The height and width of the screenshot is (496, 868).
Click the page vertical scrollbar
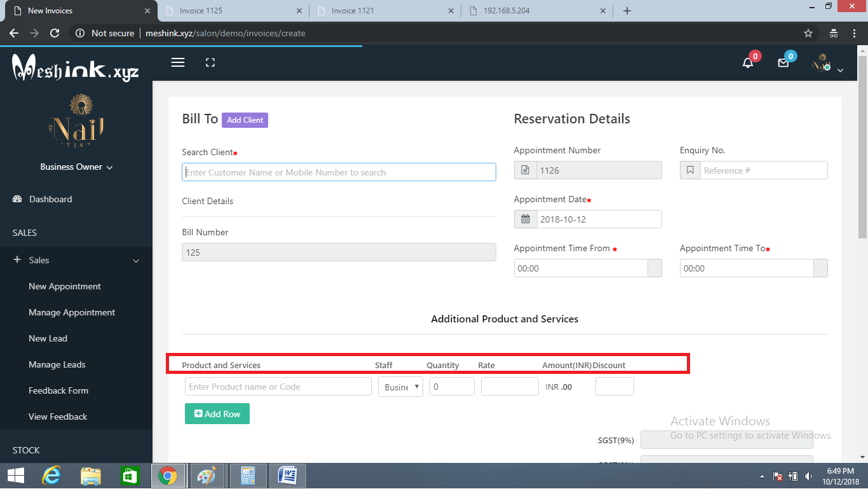(x=862, y=146)
